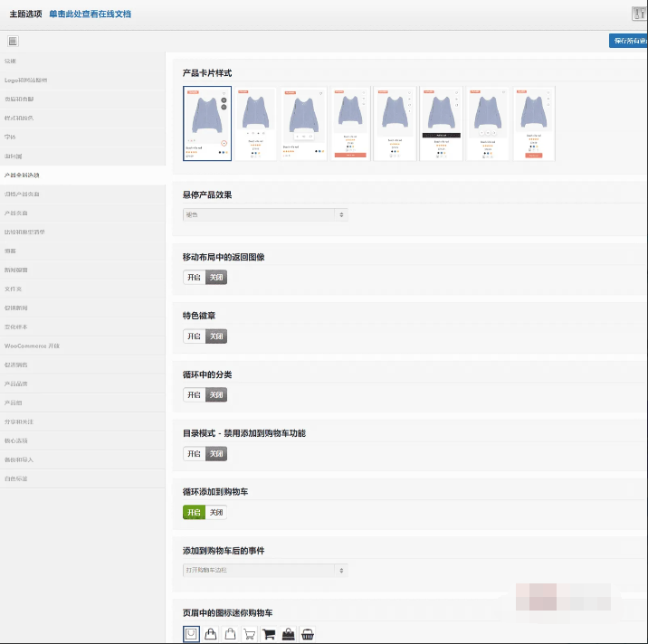Select the fourth card style with red button
Screen dimensions: 648x644
pos(350,123)
